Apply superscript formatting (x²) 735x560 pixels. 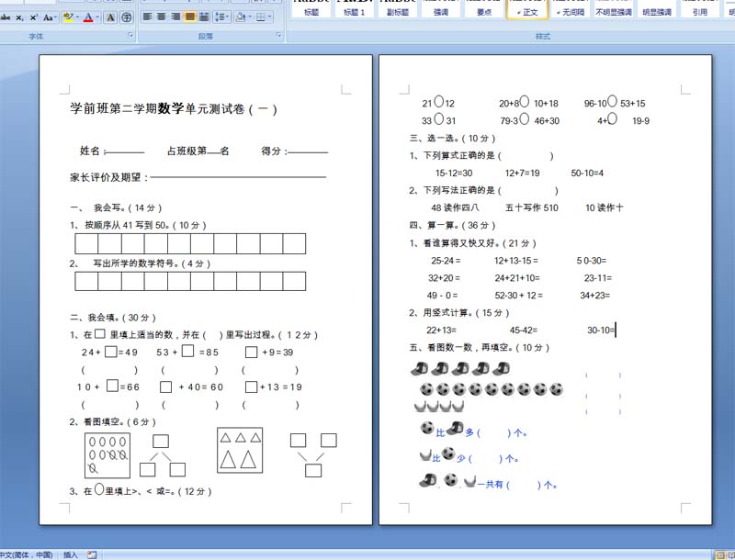click(x=33, y=17)
